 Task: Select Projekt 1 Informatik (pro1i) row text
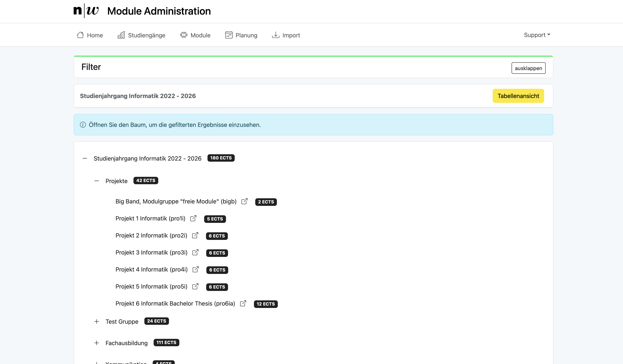click(x=150, y=218)
